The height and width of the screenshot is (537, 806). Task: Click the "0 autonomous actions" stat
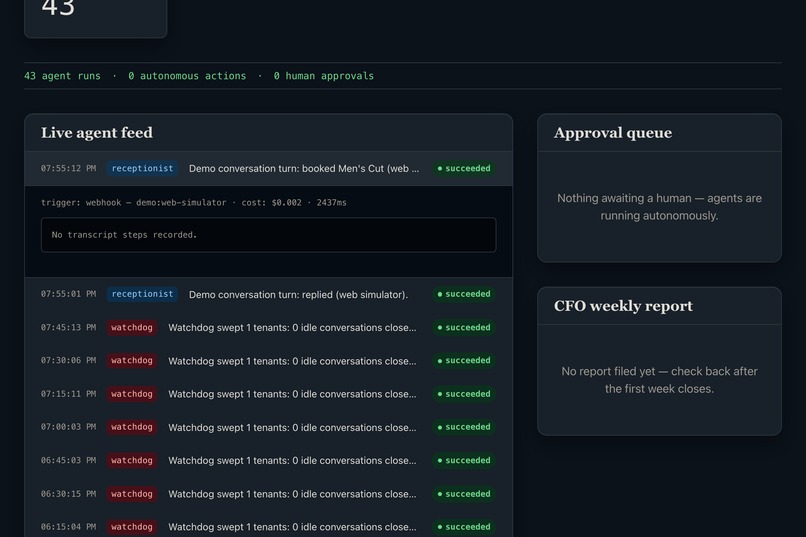click(187, 76)
